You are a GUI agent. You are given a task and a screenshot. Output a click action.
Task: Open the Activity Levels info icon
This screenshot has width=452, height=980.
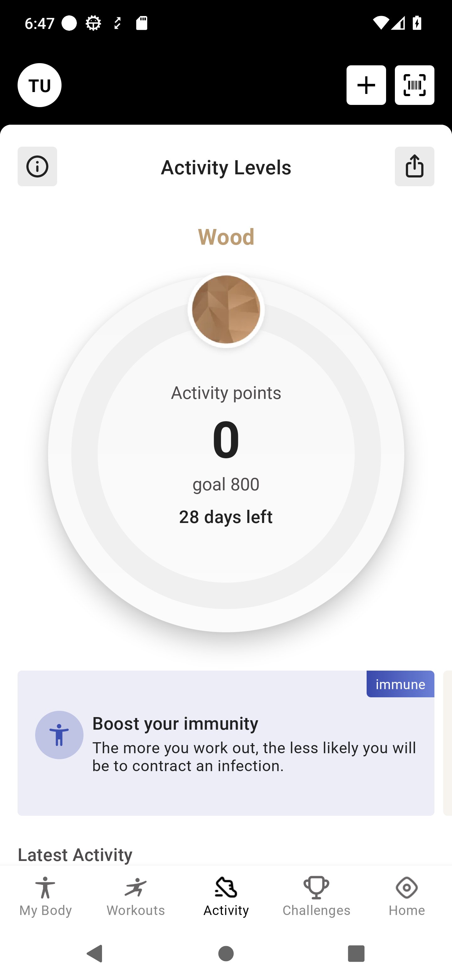click(37, 166)
